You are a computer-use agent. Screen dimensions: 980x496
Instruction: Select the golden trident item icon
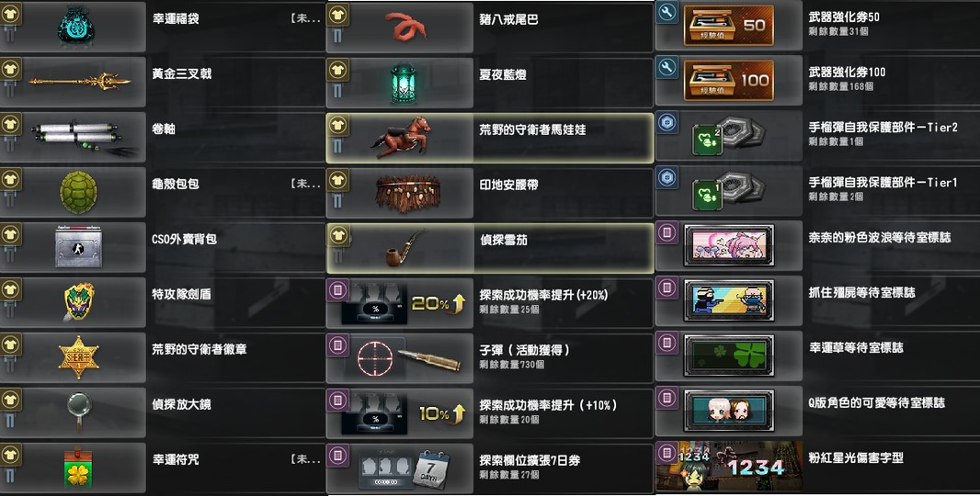[x=79, y=81]
